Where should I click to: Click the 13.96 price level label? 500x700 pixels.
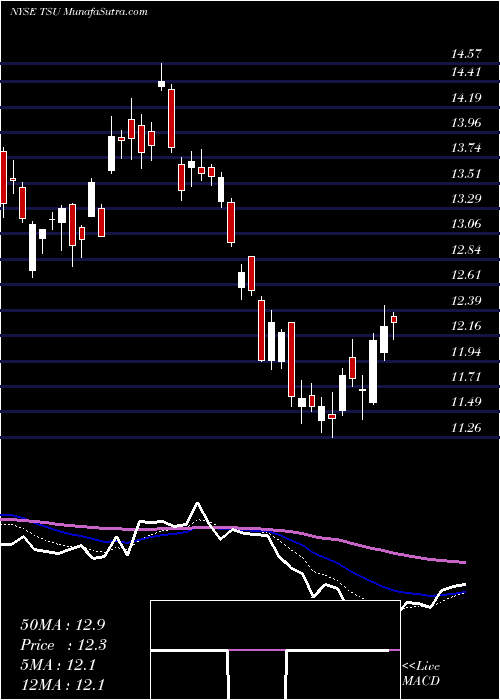(466, 122)
